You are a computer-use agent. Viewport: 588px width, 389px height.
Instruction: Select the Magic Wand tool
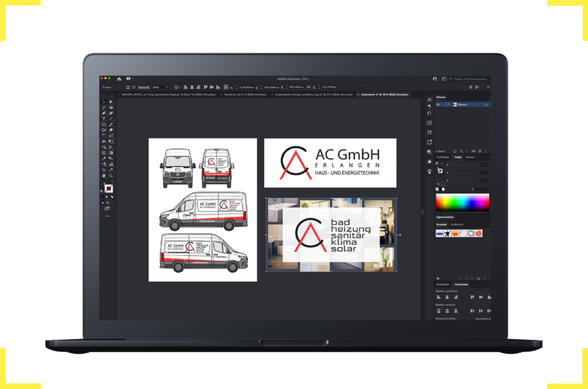pos(104,107)
